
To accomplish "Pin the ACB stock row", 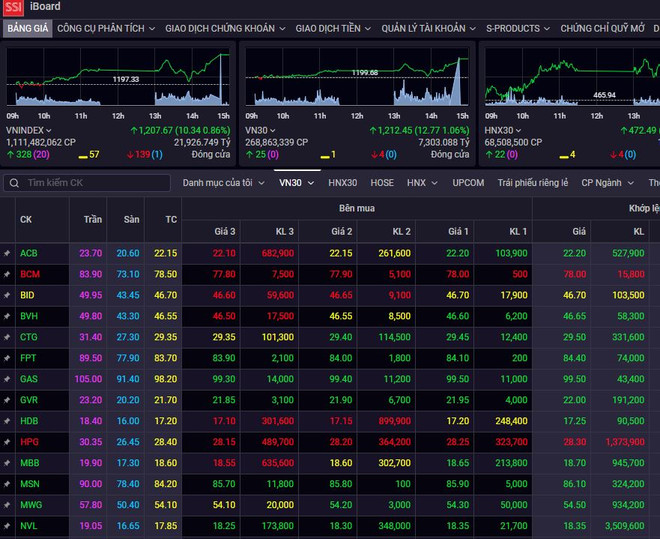I will (x=7, y=253).
